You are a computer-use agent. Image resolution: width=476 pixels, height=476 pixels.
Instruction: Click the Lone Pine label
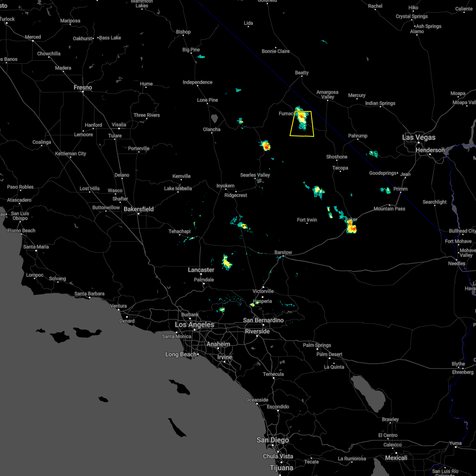207,100
